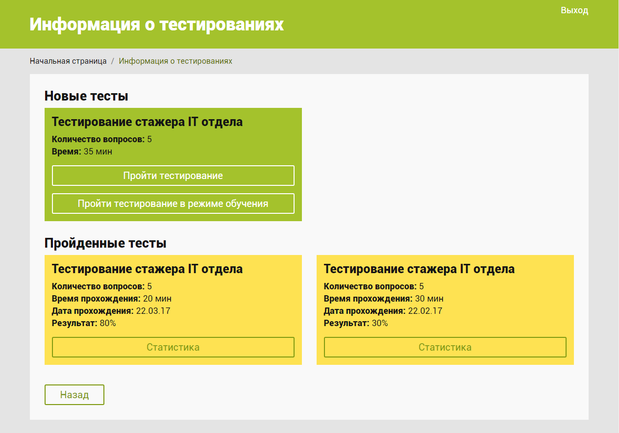Open the Начальная страница breadcrumb link
The height and width of the screenshot is (433, 619).
(x=68, y=61)
